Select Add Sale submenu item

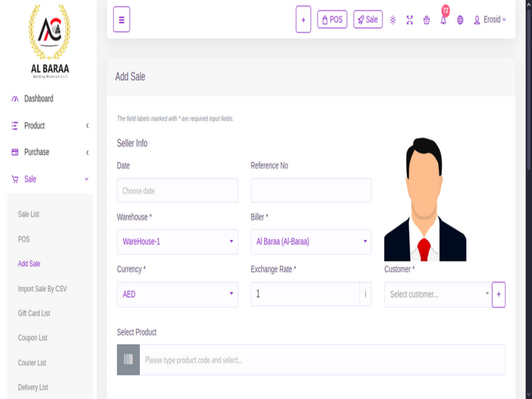pos(29,264)
